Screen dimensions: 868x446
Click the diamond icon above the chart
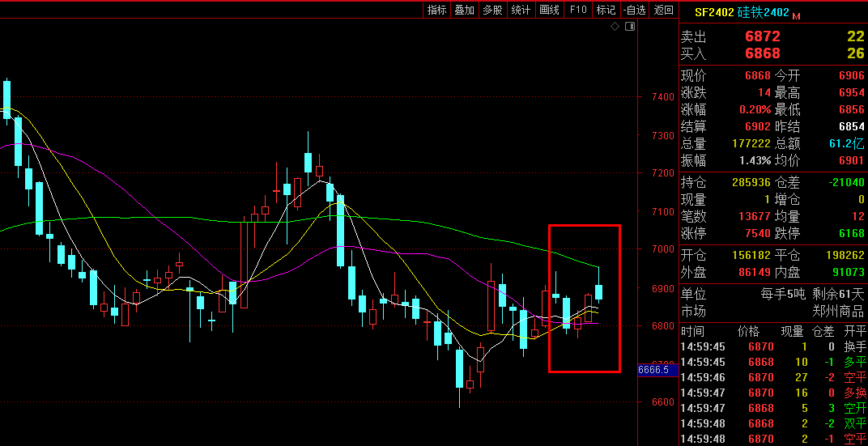pos(615,27)
